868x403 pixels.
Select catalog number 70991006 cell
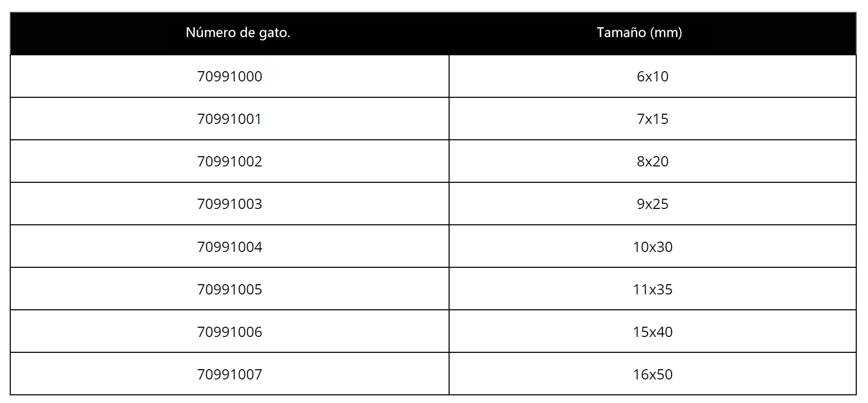(229, 331)
